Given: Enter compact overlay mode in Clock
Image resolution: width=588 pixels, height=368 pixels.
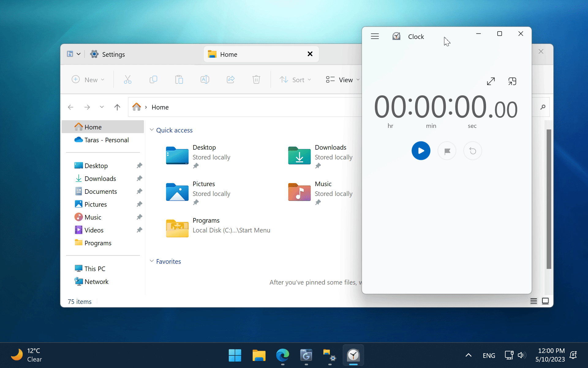Looking at the screenshot, I should [x=512, y=81].
